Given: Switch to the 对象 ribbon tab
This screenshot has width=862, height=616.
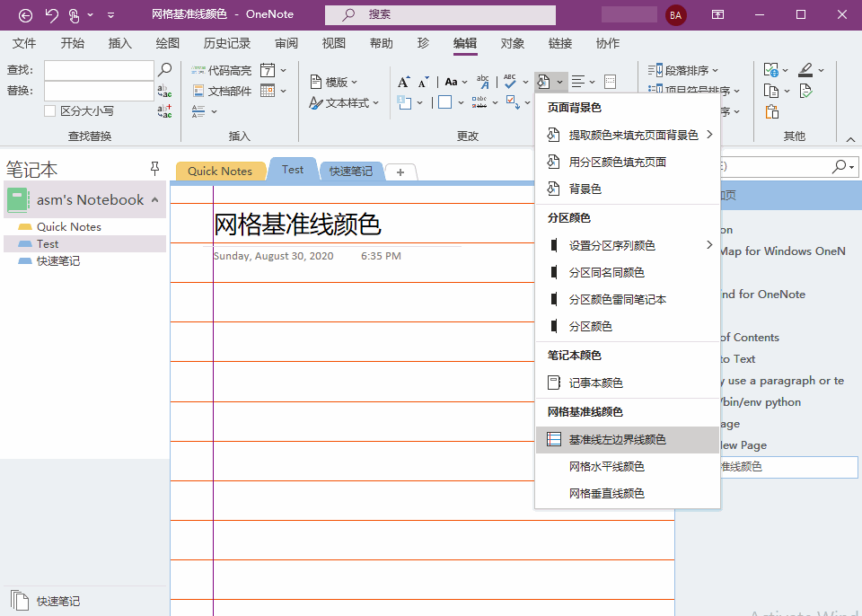Looking at the screenshot, I should click(513, 43).
